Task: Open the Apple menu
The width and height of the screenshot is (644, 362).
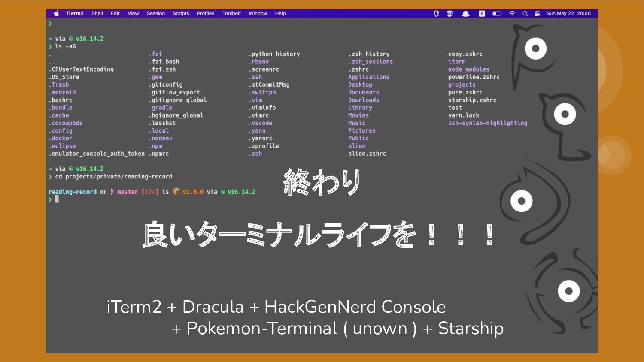Action: click(56, 13)
